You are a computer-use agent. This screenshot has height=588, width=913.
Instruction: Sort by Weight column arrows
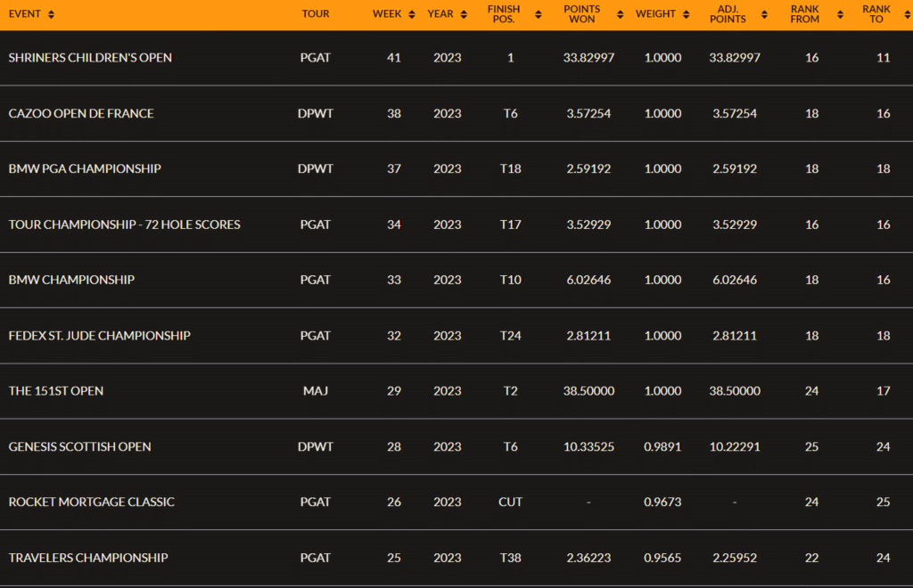tap(686, 14)
